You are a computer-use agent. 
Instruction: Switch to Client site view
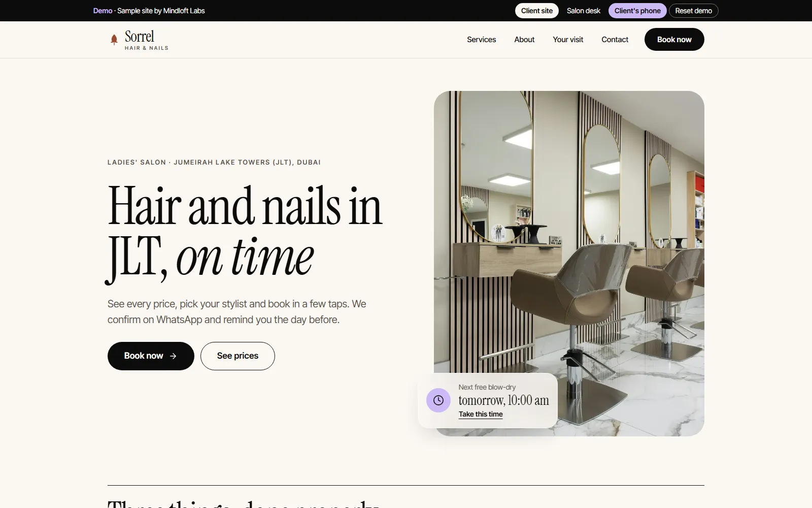pyautogui.click(x=537, y=11)
